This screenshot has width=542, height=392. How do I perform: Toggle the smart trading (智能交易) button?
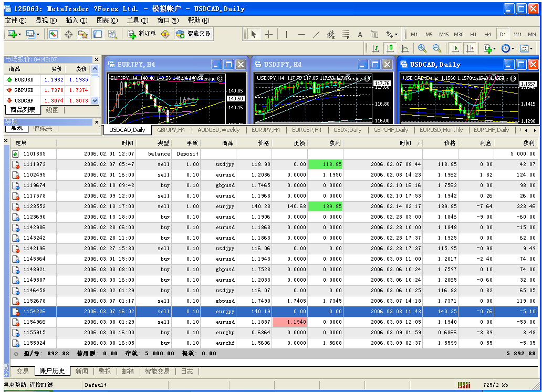point(193,34)
